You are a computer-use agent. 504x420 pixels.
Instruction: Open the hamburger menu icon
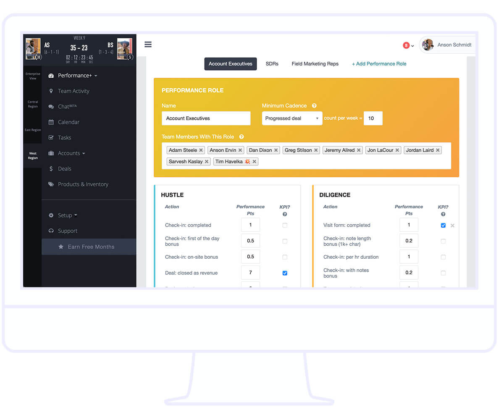[x=148, y=45]
